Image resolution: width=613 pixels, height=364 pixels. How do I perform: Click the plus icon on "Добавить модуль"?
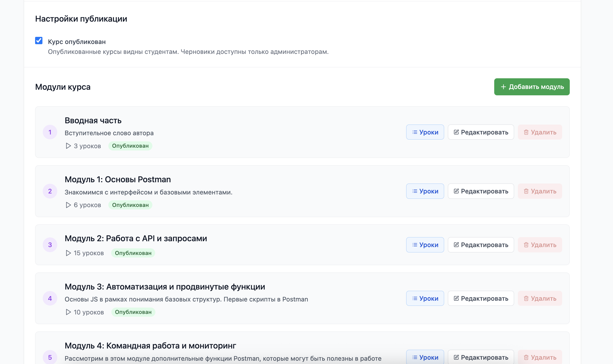pos(503,87)
